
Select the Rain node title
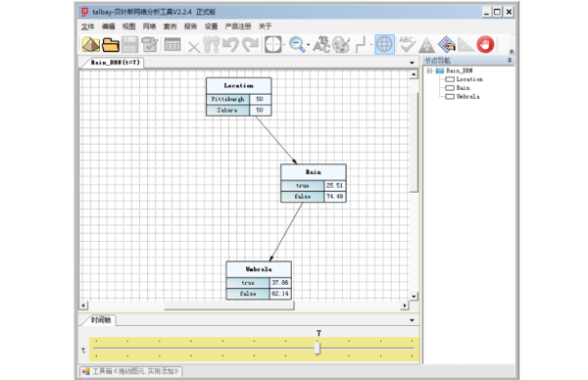(314, 172)
